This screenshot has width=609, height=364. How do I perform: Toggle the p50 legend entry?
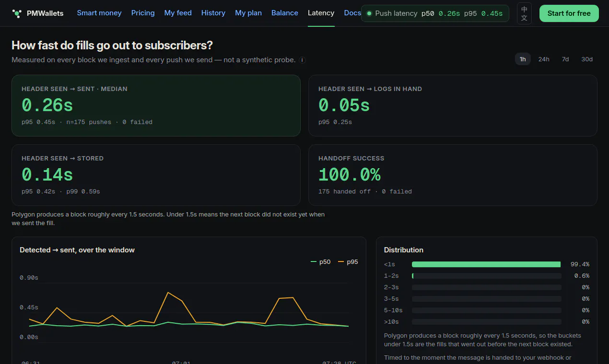321,262
